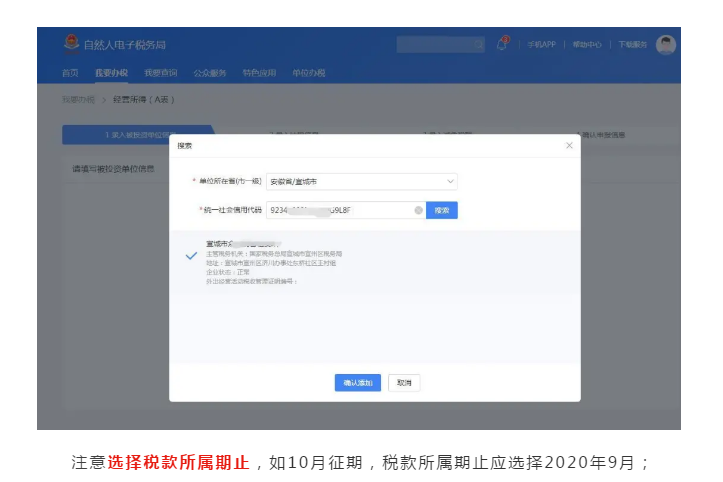Go to the 首页 tab
Viewport: 723px width, 482px height.
click(x=70, y=73)
